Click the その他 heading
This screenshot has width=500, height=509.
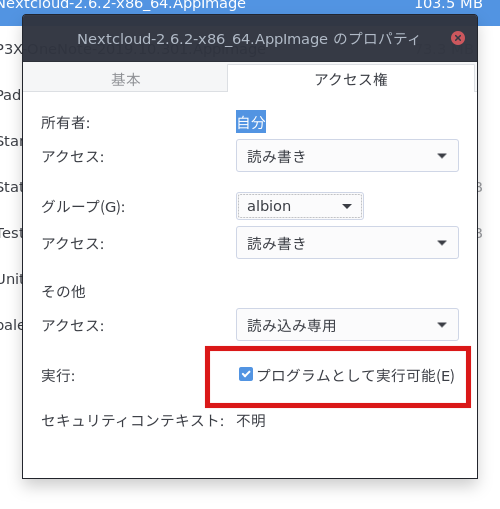(63, 292)
